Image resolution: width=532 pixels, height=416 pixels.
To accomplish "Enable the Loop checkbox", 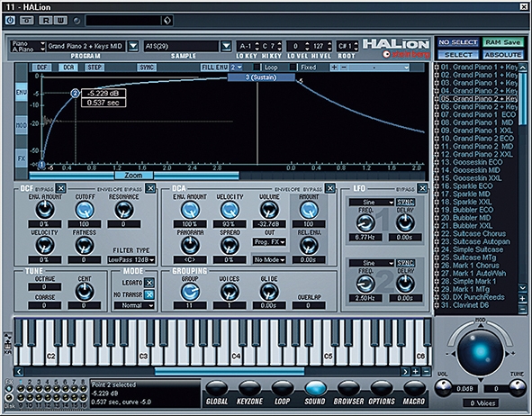I will [257, 68].
